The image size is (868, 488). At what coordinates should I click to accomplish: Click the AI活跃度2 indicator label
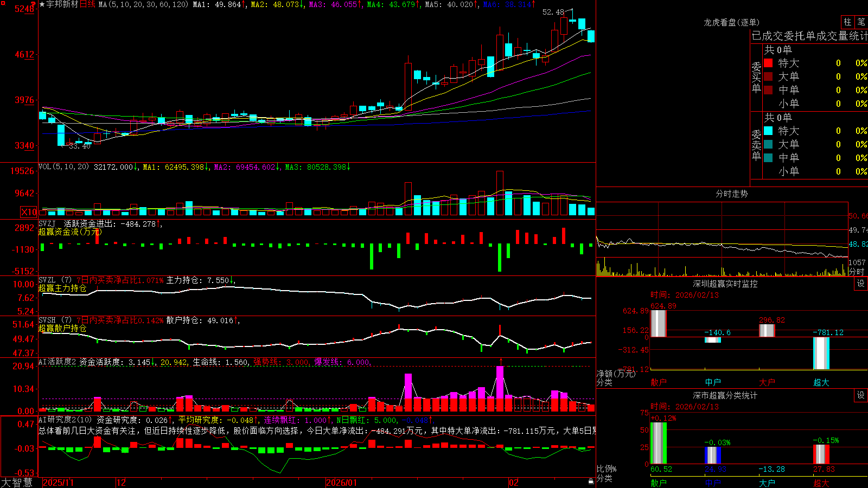pyautogui.click(x=58, y=362)
